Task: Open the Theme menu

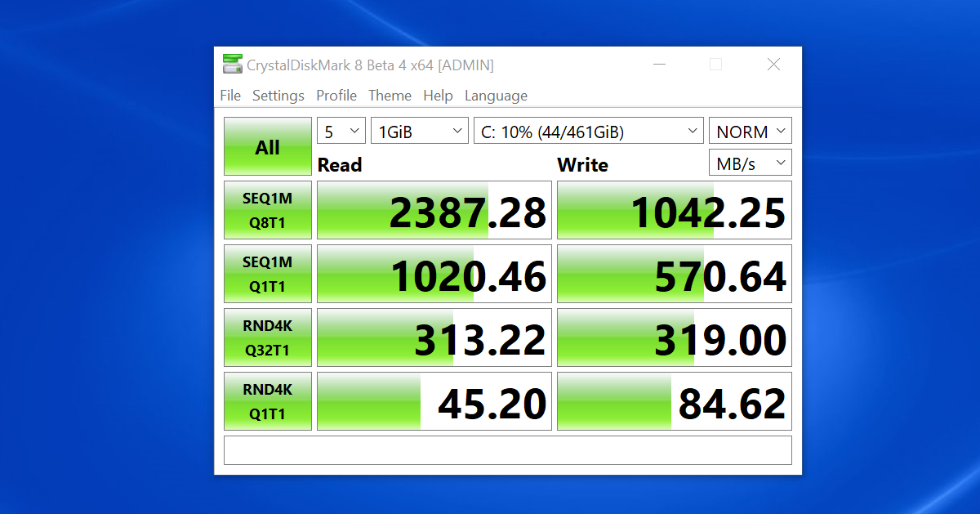Action: [390, 96]
